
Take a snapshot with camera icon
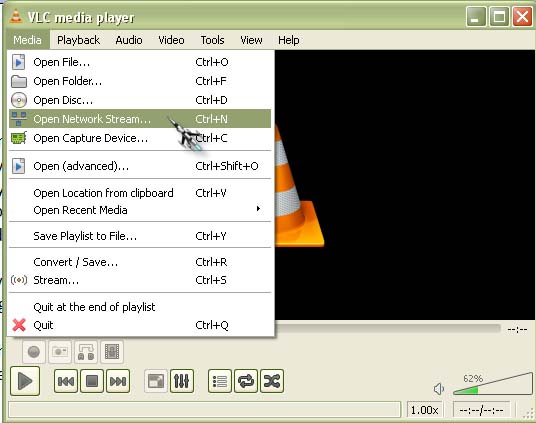(x=60, y=352)
